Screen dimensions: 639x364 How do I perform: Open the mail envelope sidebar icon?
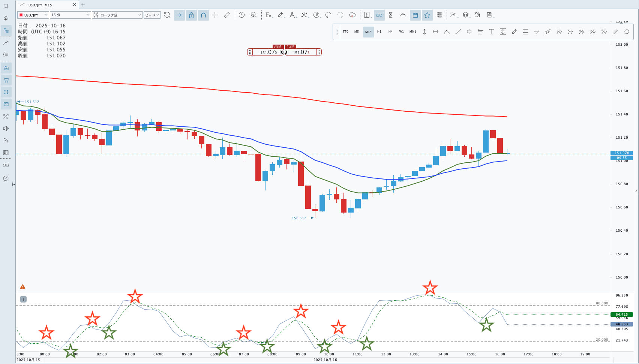pyautogui.click(x=6, y=104)
